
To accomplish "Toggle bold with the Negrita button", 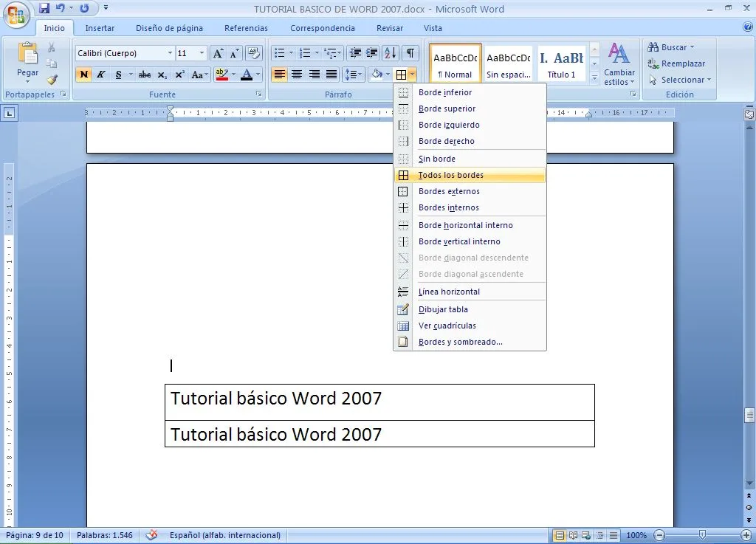I will pyautogui.click(x=84, y=75).
